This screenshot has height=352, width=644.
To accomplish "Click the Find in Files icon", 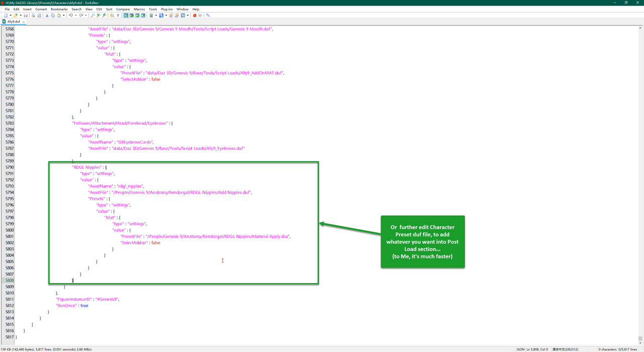I will [112, 15].
